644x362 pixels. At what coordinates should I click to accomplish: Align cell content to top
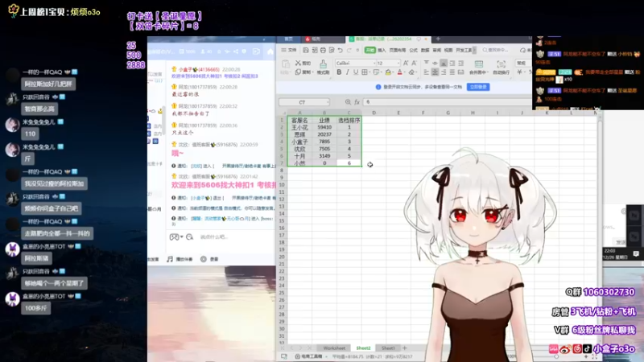[427, 63]
